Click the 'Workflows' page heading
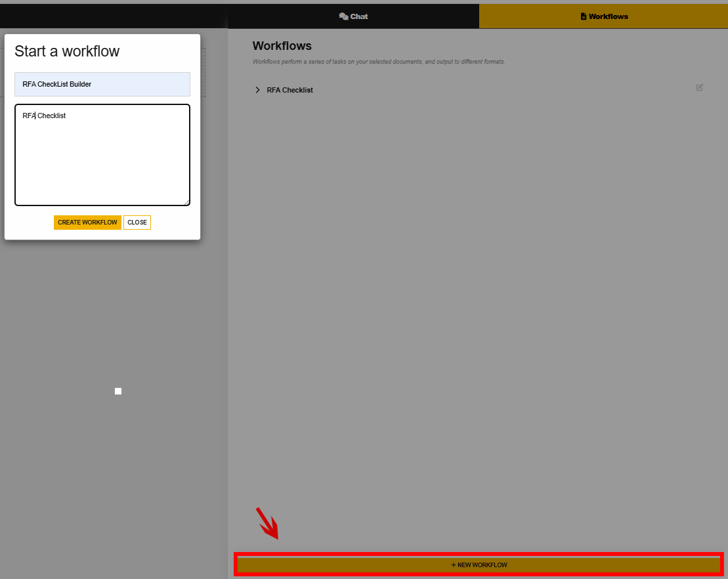This screenshot has width=728, height=579. [282, 46]
